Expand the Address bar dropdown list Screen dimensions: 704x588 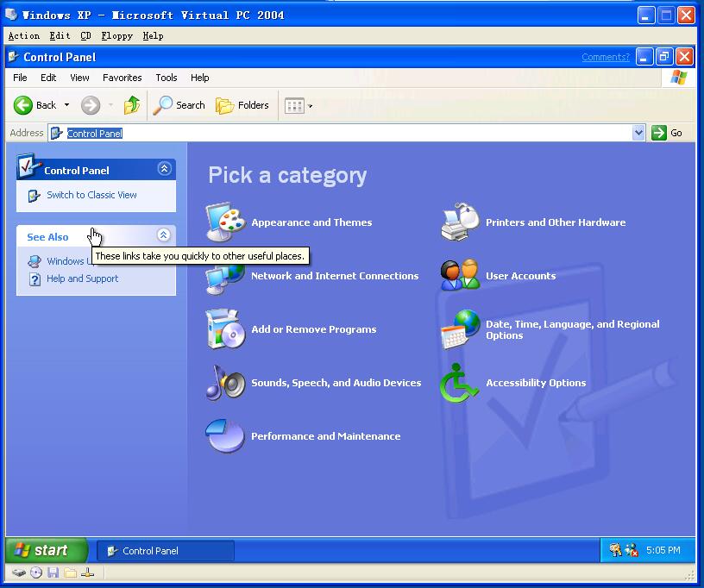pos(638,133)
